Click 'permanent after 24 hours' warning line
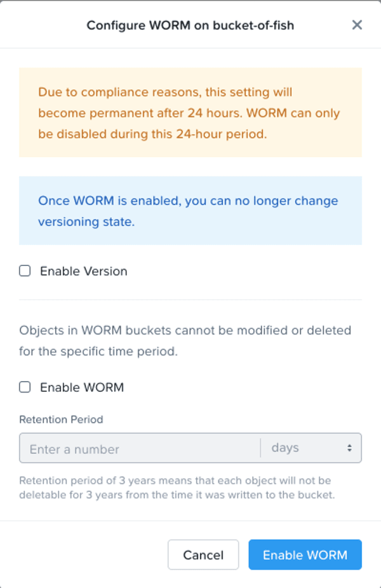 point(189,113)
